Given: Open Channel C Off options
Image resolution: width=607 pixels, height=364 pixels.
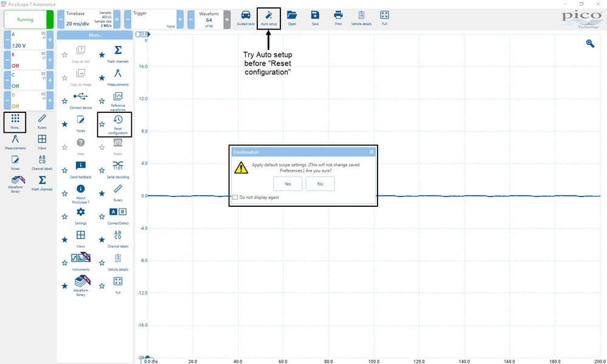Looking at the screenshot, I should click(x=29, y=79).
